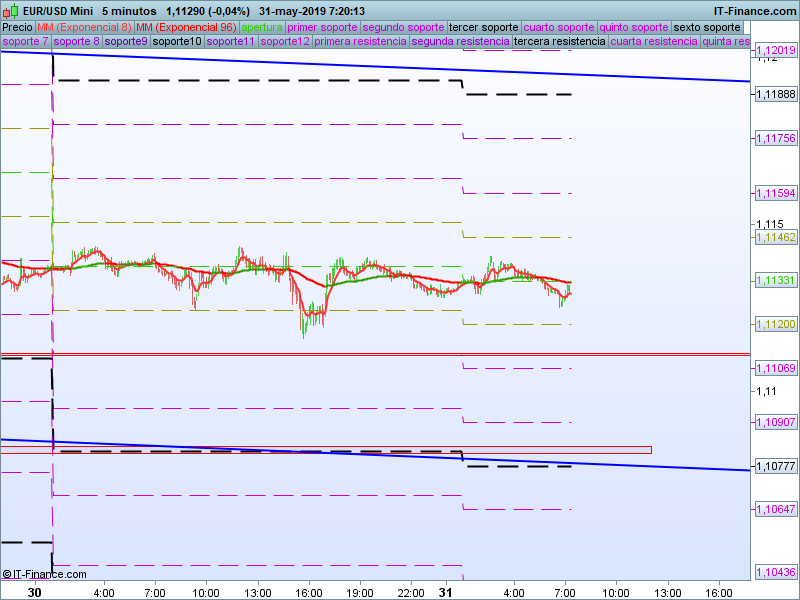The height and width of the screenshot is (600, 800).
Task: Click the 1,10436 price tag at bottom
Action: tap(775, 572)
